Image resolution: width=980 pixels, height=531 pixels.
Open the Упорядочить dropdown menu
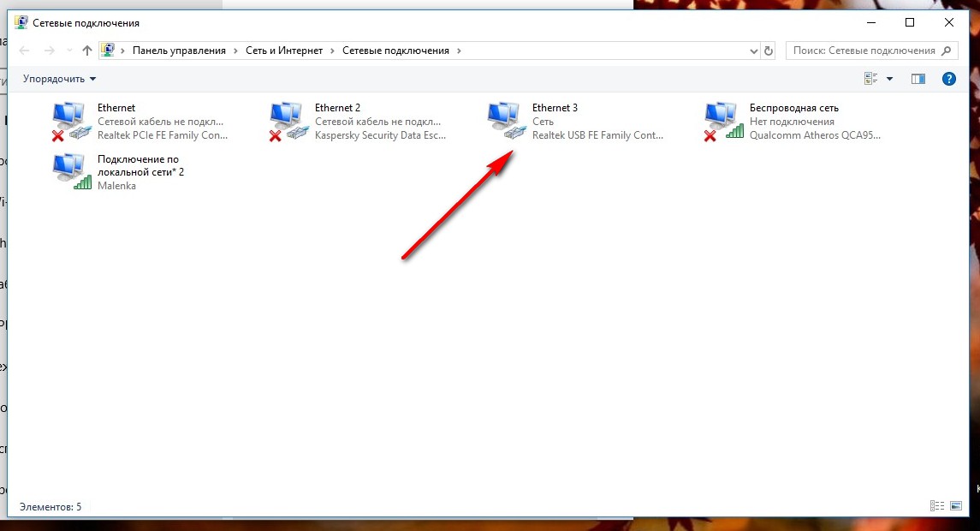pos(59,79)
